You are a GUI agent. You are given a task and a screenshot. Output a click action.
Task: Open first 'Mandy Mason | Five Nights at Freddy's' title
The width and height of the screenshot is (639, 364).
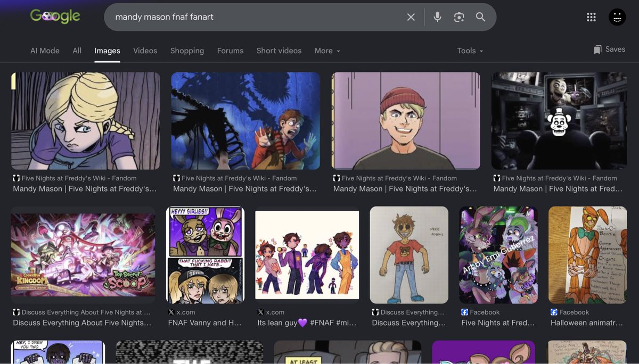click(x=85, y=189)
